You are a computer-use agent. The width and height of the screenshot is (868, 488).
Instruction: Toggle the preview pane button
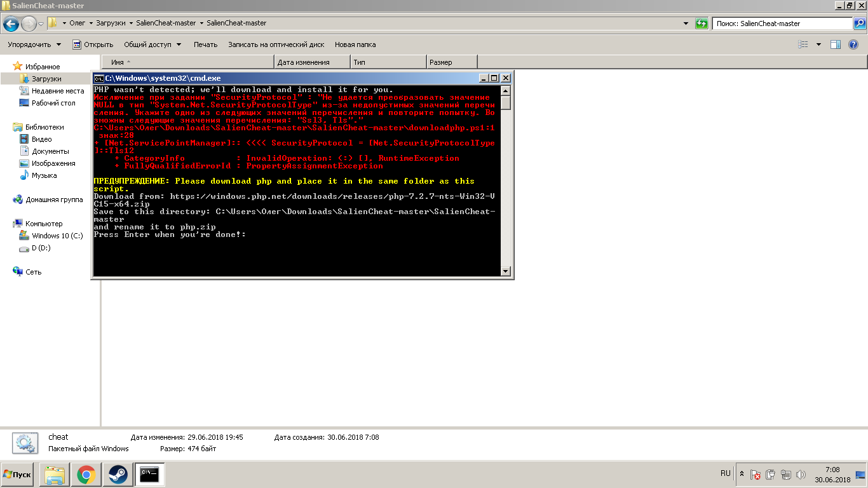836,44
